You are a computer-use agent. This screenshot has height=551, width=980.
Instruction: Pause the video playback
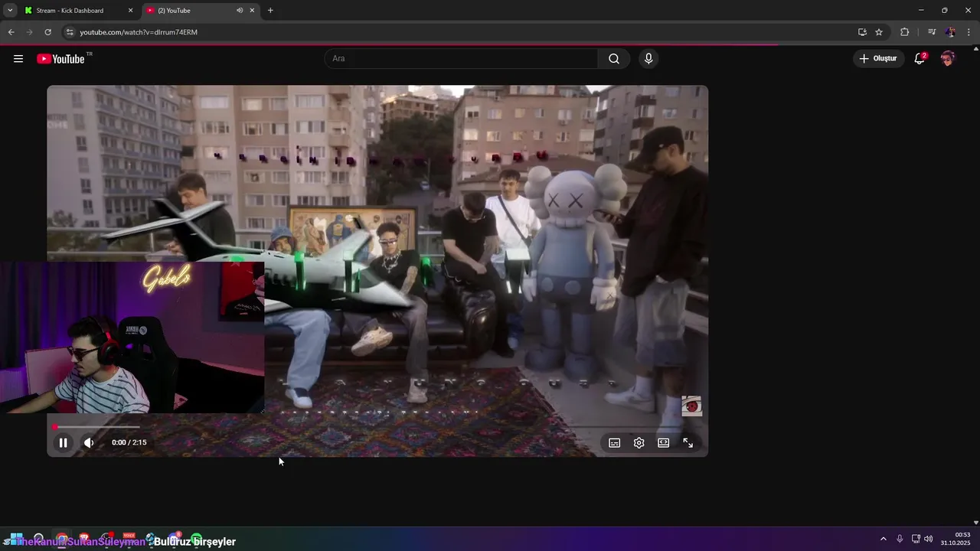pyautogui.click(x=63, y=442)
